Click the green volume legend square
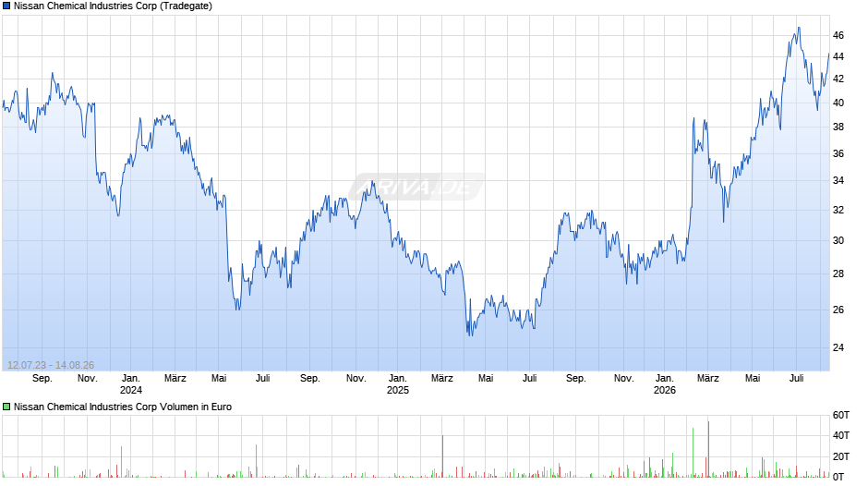This screenshot has width=868, height=486. (6, 407)
